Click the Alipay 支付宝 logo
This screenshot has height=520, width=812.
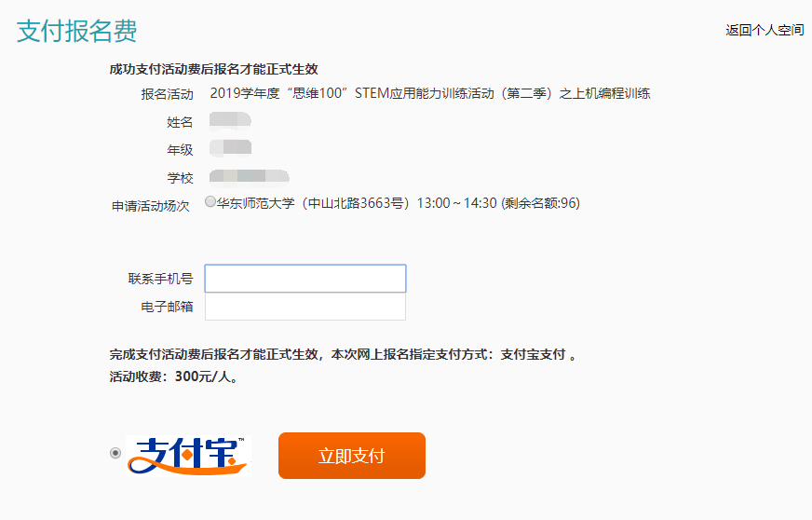point(188,456)
